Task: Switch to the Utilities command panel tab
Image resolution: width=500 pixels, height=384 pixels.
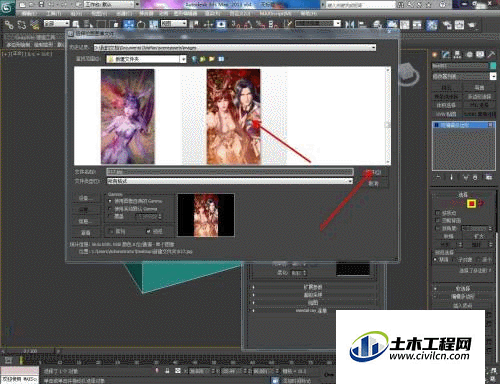Action: click(491, 54)
